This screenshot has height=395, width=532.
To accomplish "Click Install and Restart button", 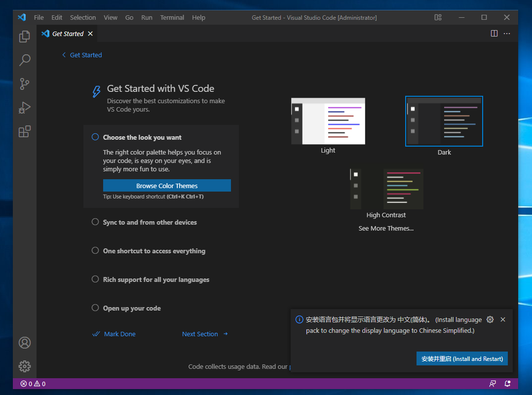I will 462,358.
